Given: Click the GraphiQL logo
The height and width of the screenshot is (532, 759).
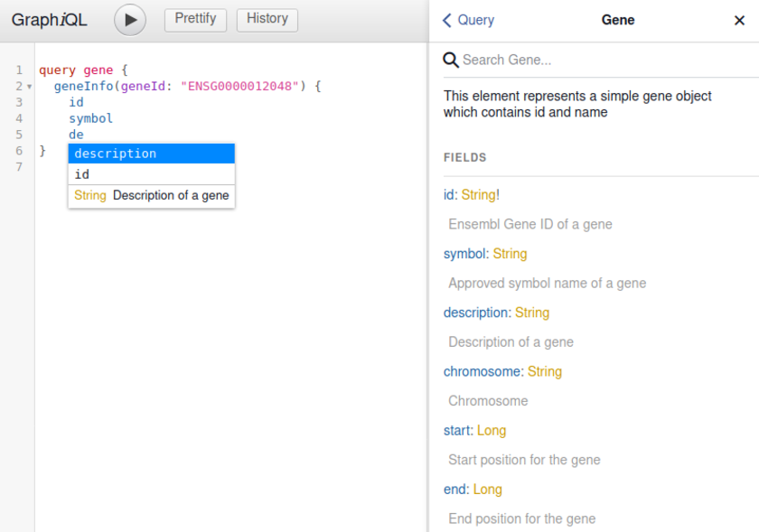Looking at the screenshot, I should click(48, 19).
